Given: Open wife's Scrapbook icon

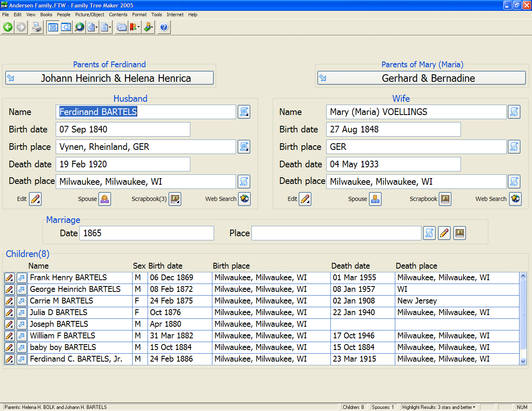Looking at the screenshot, I should click(x=445, y=199).
